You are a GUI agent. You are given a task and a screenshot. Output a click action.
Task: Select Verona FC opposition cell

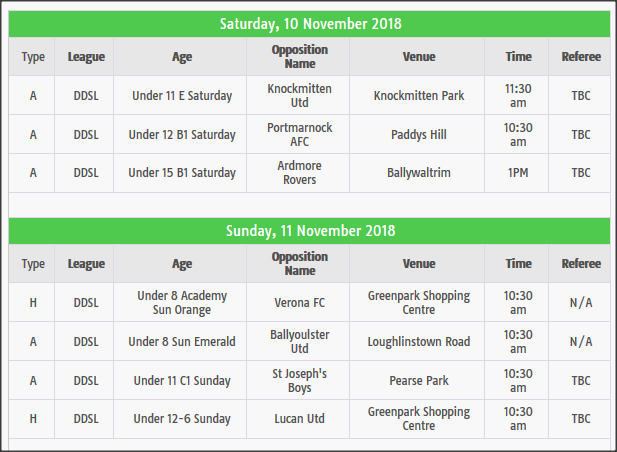(x=298, y=302)
